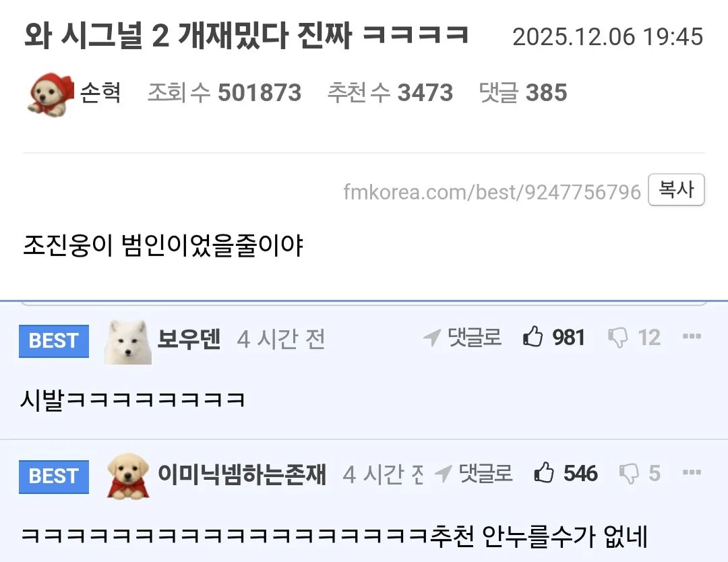The image size is (728, 562).
Task: Click thumbs-down on 이미닉넴하는존재's comment
Action: coord(629,473)
